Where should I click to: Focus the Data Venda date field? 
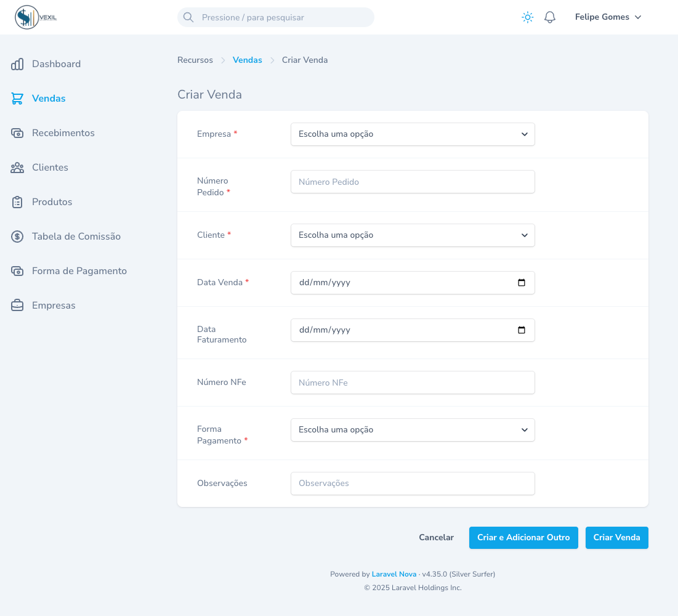[413, 283]
